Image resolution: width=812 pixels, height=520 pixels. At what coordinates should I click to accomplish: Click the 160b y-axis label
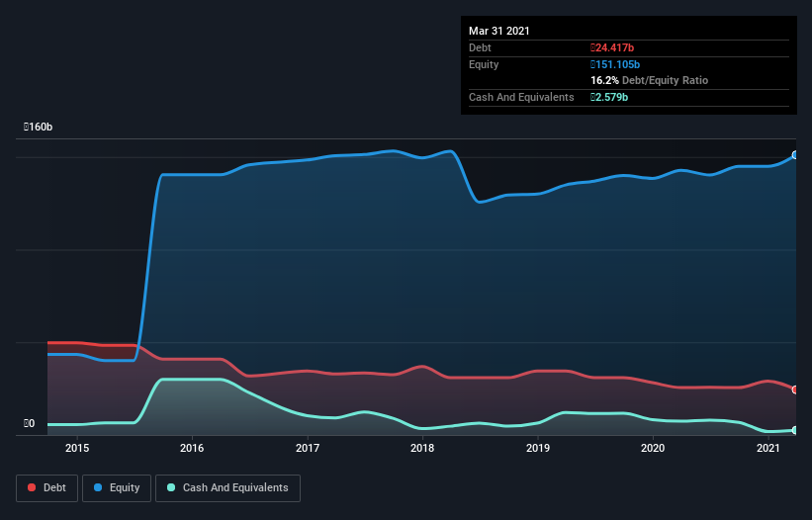[x=38, y=127]
